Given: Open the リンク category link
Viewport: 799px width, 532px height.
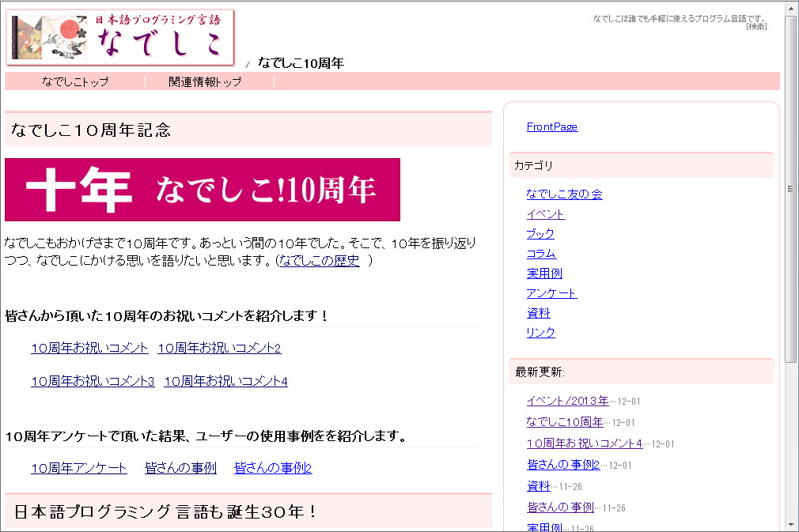Looking at the screenshot, I should click(x=540, y=332).
